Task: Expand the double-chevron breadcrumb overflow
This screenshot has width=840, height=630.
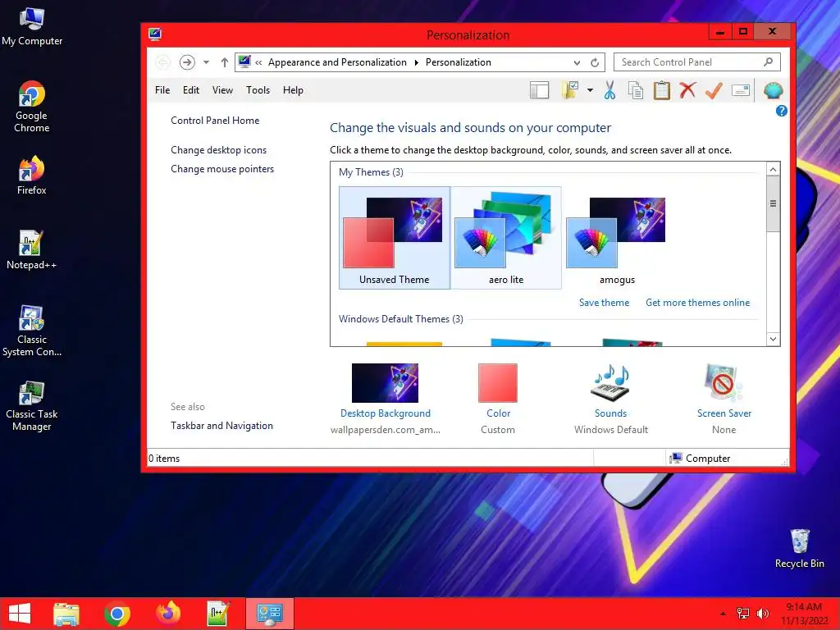Action: pos(258,62)
